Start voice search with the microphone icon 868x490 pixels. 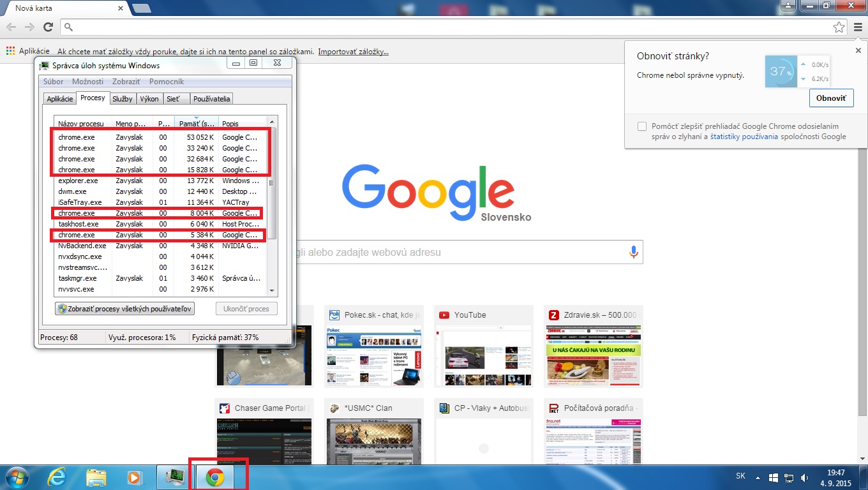pos(634,252)
